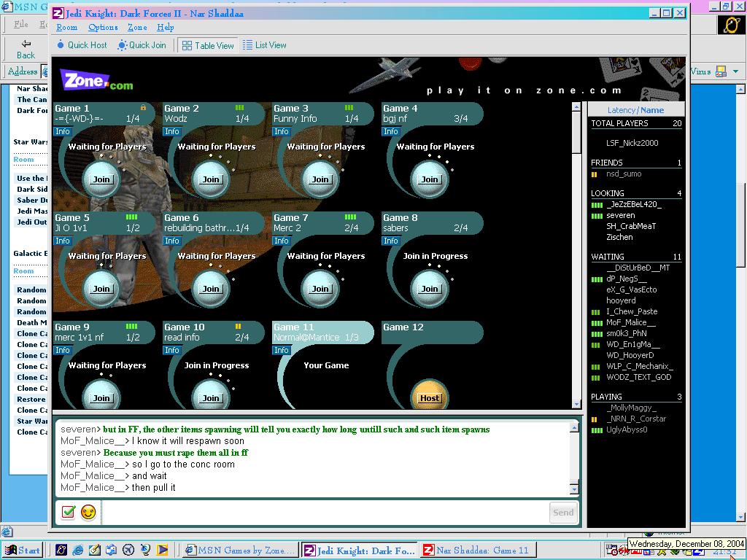Select player WODZ_TEXT_GOD
This screenshot has height=560, width=747.
[638, 377]
